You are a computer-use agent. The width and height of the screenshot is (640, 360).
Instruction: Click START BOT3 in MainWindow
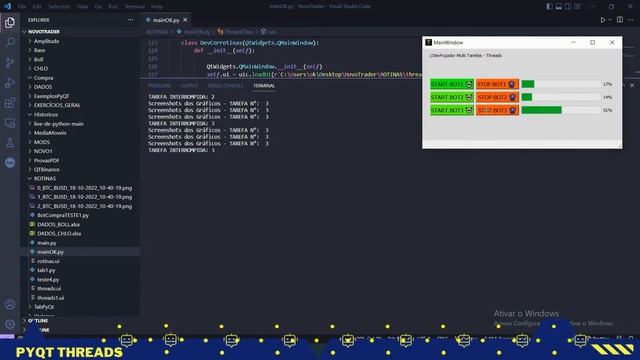[x=452, y=110]
